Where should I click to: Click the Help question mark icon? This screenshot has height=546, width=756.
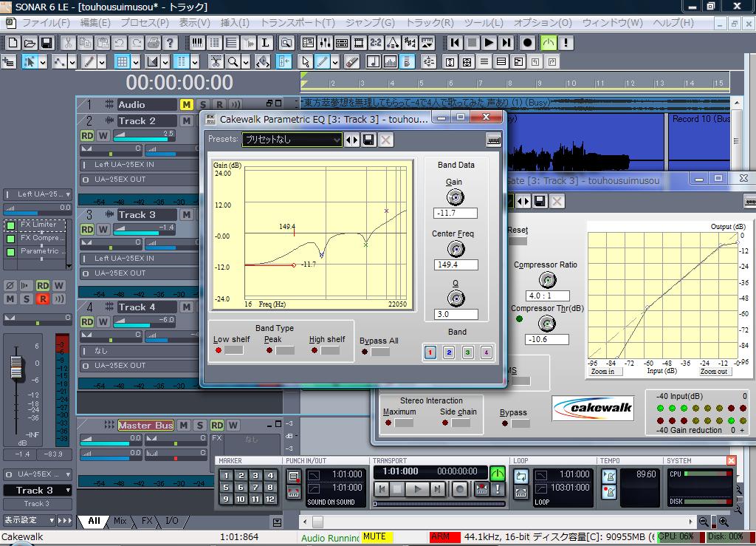point(170,43)
